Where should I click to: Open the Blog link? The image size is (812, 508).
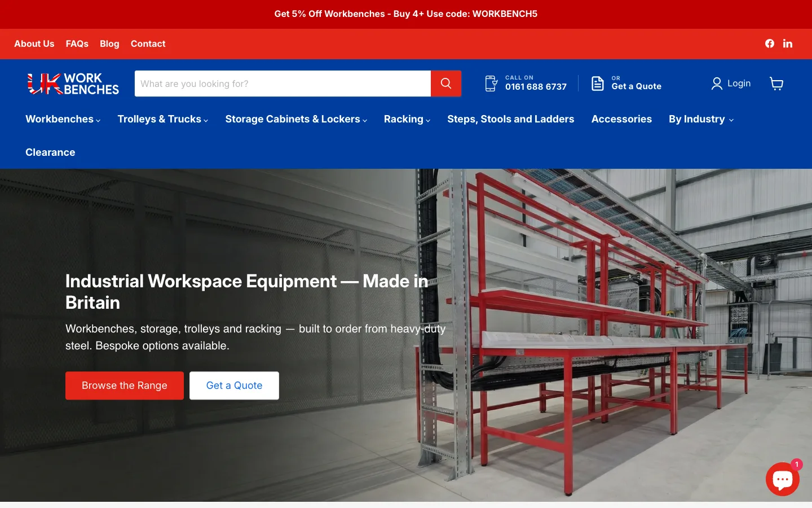click(109, 43)
